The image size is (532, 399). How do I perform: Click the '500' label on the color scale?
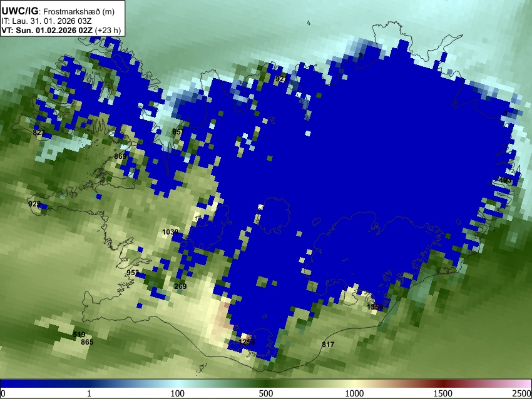[266, 393]
